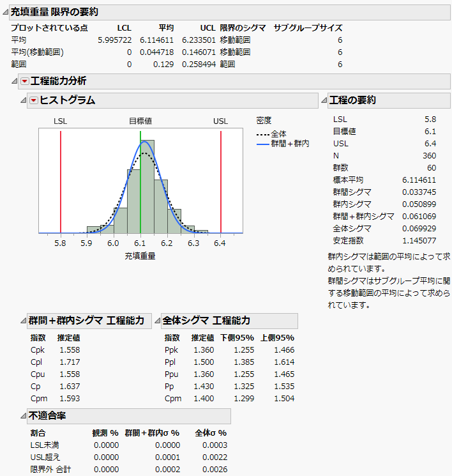Select the Pp lower 95% value 1.325
Image resolution: width=452 pixels, height=476 pixels.
point(244,387)
